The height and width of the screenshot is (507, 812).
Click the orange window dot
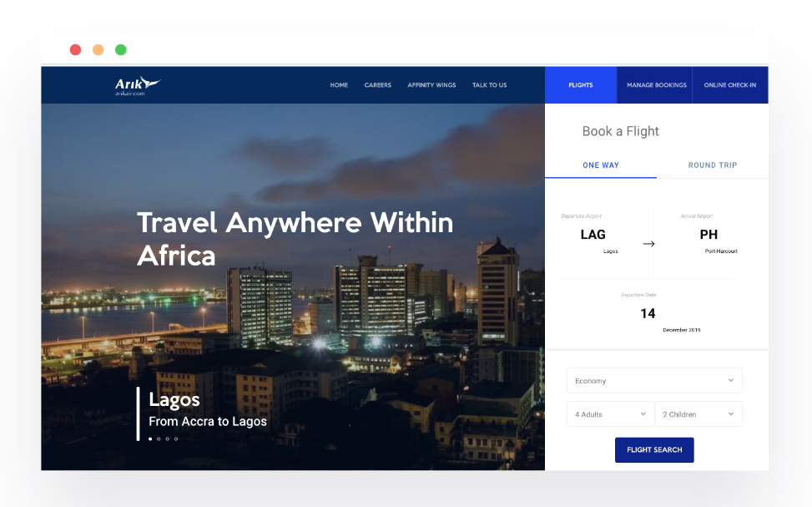point(98,50)
